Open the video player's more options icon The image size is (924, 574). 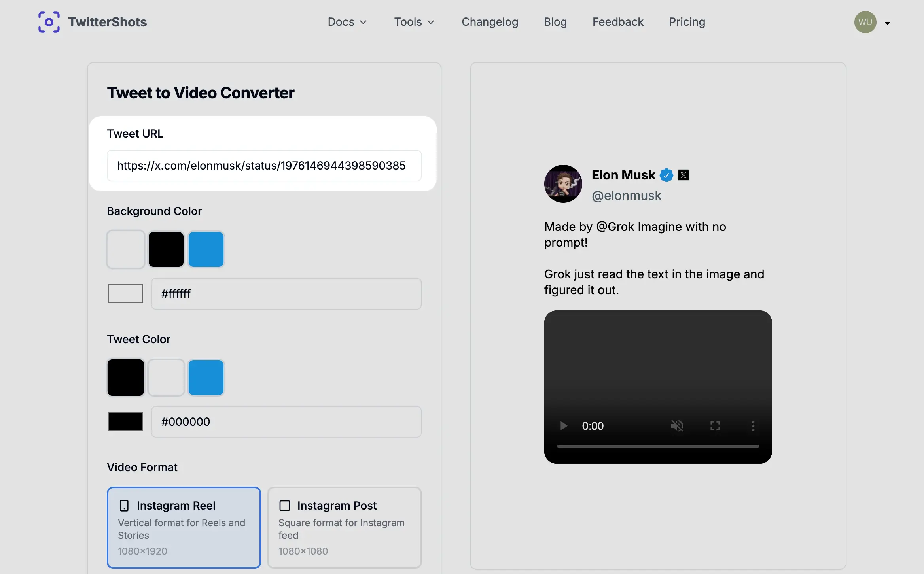(x=753, y=426)
